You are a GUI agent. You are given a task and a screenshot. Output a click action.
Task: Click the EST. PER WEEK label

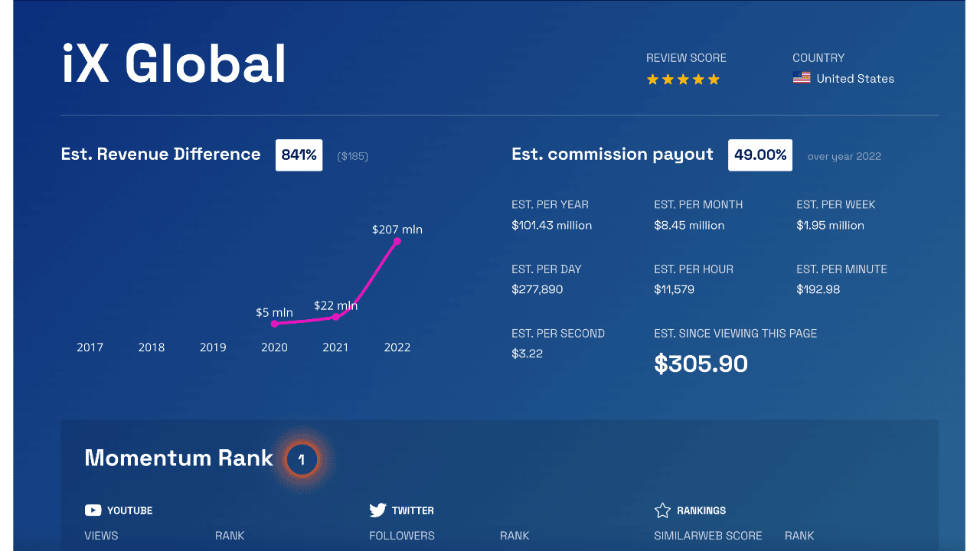pyautogui.click(x=836, y=205)
